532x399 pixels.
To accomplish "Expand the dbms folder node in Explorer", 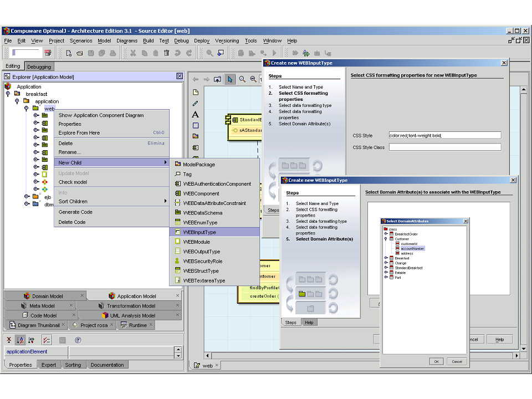I will [x=27, y=204].
